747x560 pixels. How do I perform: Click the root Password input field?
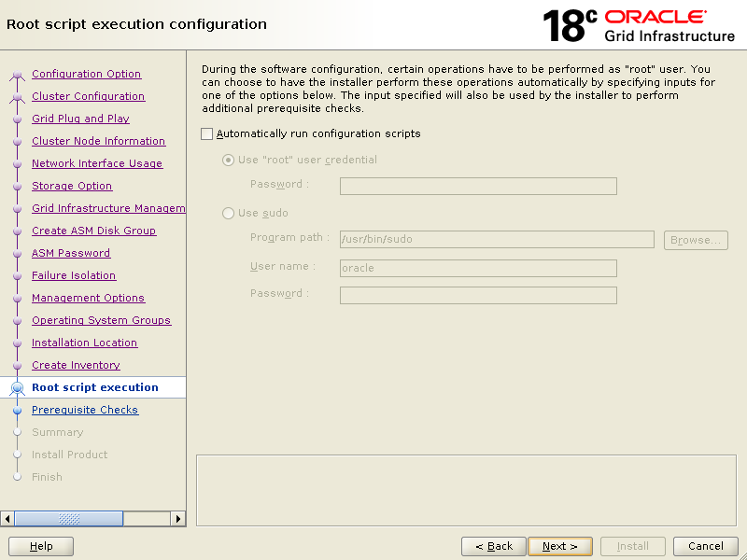pyautogui.click(x=478, y=186)
